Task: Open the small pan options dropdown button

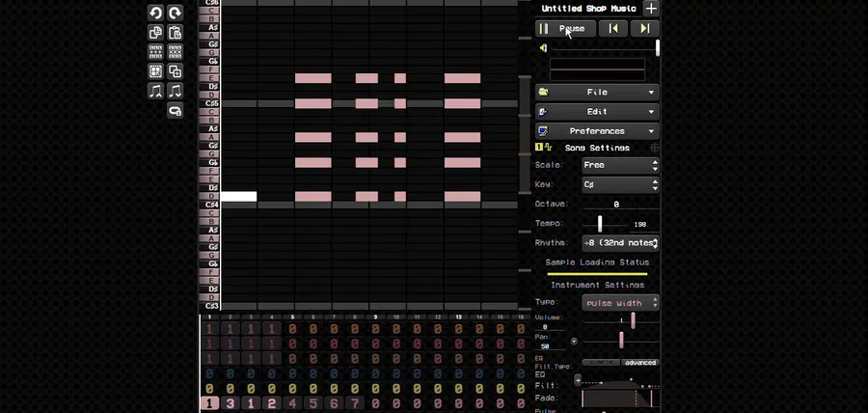Action: tap(574, 341)
